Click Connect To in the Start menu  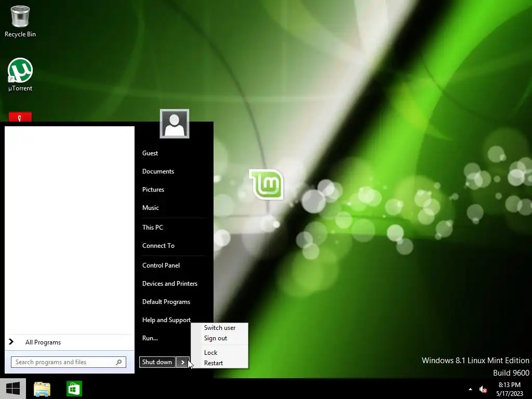[x=158, y=246]
